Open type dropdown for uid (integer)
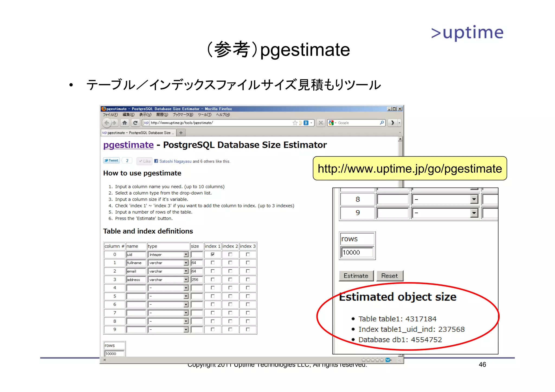Image resolution: width=555 pixels, height=392 pixels. (x=168, y=255)
